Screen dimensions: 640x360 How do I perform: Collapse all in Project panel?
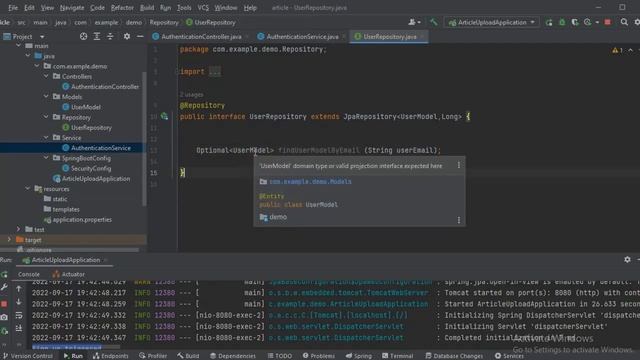pos(110,37)
